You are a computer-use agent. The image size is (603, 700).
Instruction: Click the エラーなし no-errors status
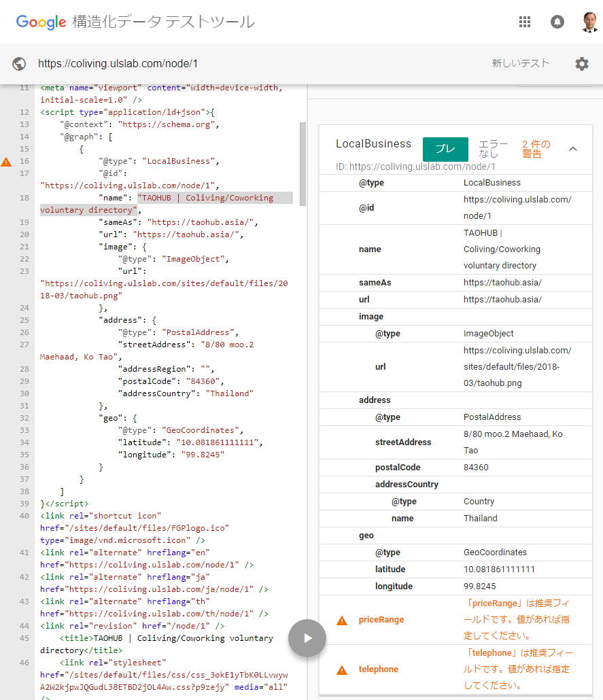pyautogui.click(x=493, y=149)
